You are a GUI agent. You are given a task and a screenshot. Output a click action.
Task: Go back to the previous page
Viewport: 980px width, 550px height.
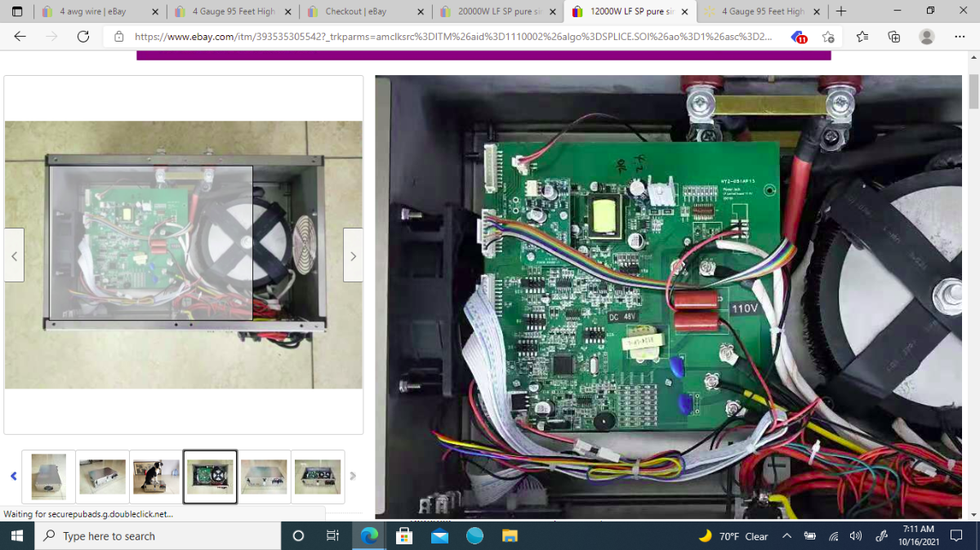click(x=20, y=37)
